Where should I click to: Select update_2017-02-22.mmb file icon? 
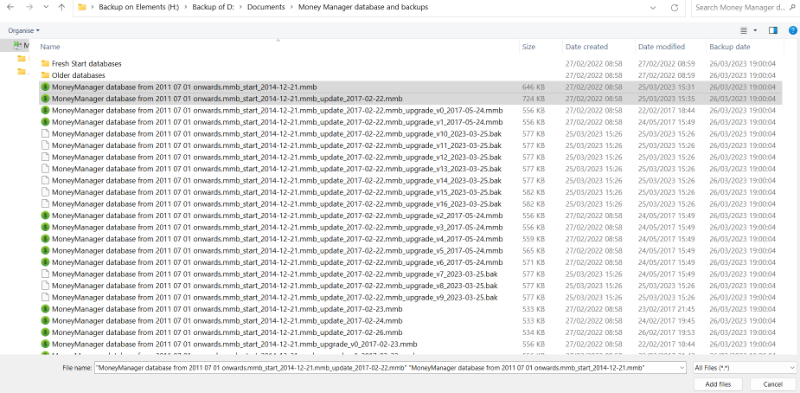point(45,99)
